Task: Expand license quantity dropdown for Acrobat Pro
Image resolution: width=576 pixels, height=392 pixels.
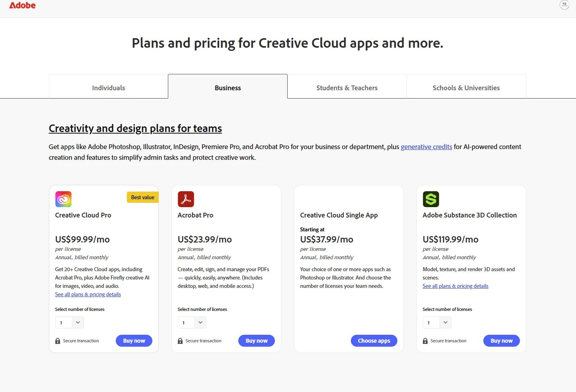Action: click(x=192, y=322)
